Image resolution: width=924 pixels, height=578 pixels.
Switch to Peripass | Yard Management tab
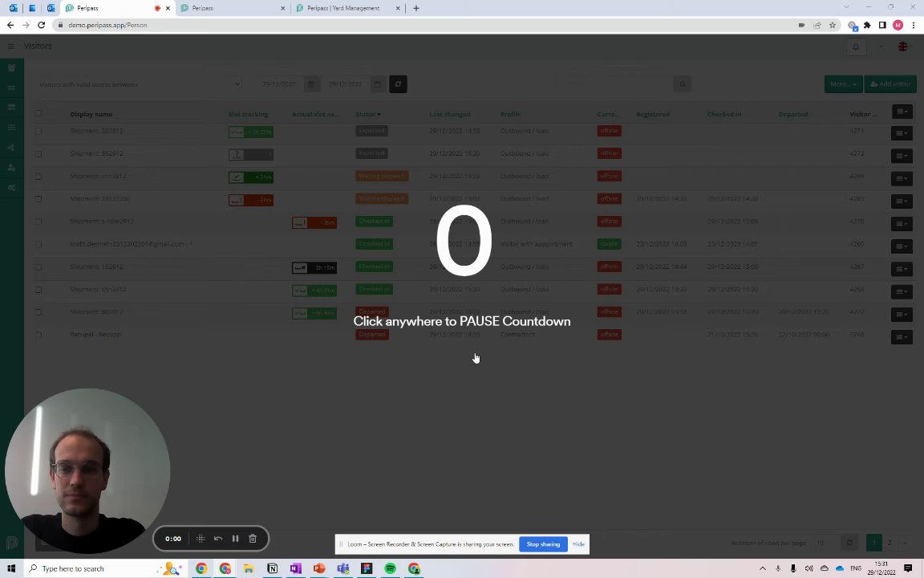(x=349, y=8)
